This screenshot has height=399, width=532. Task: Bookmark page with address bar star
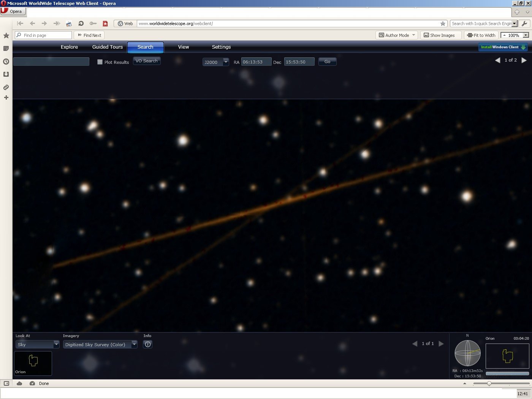coord(443,24)
